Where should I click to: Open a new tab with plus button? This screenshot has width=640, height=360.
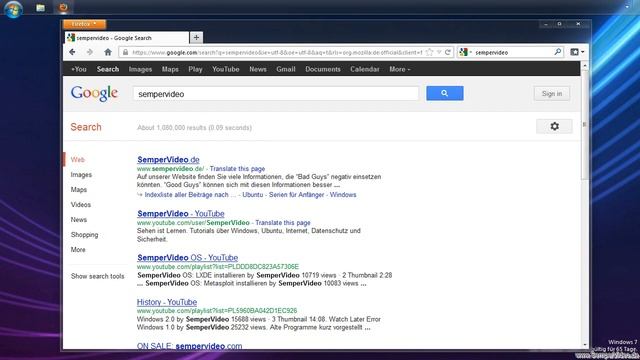coord(196,38)
